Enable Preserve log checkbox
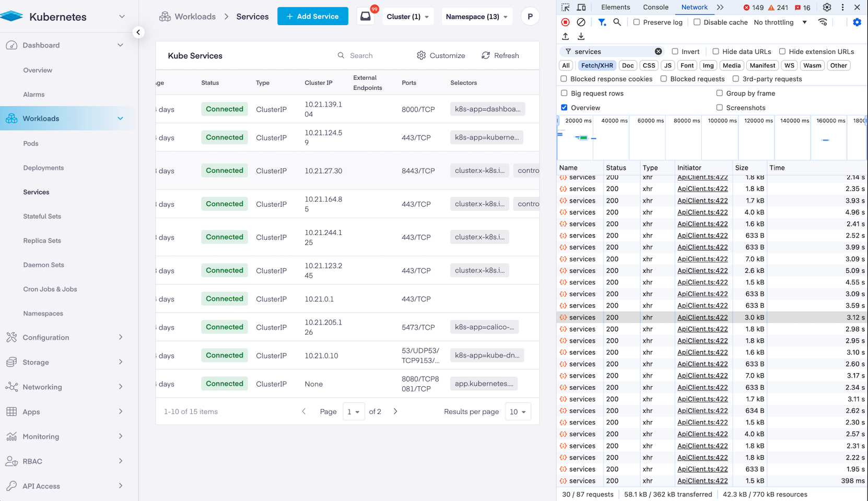Image resolution: width=868 pixels, height=501 pixels. pyautogui.click(x=636, y=22)
